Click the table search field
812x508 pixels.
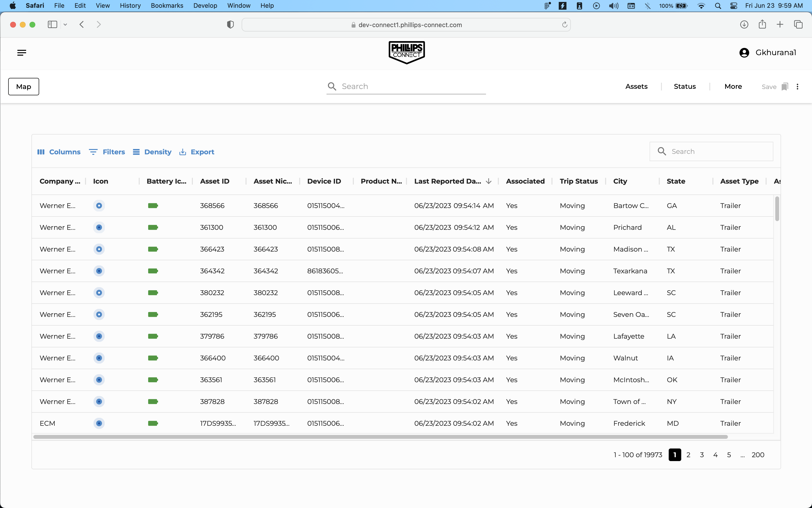[711, 151]
